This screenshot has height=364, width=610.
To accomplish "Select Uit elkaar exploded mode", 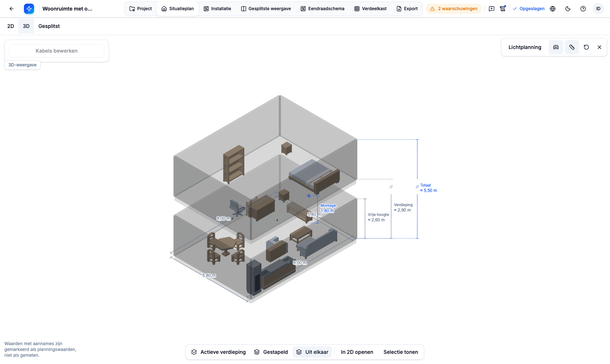I will 312,352.
